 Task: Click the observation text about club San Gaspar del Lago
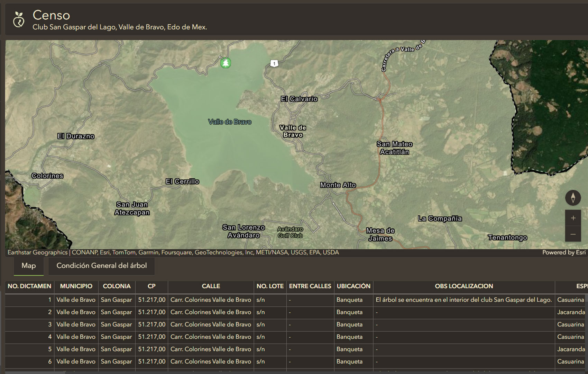coord(463,300)
